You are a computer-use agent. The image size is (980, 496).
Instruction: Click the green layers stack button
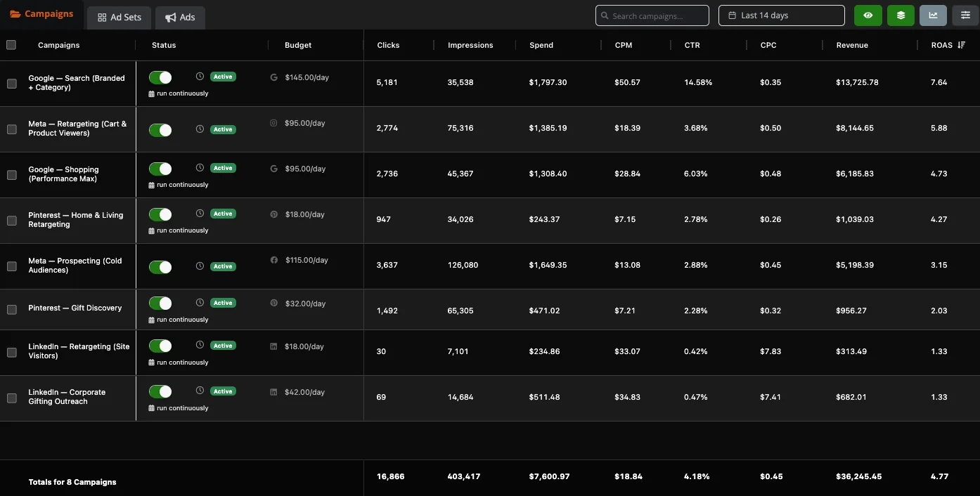(x=901, y=15)
